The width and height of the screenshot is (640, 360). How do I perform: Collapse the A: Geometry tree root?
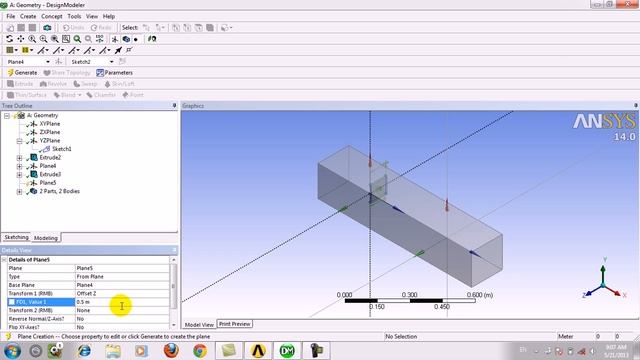coord(7,116)
